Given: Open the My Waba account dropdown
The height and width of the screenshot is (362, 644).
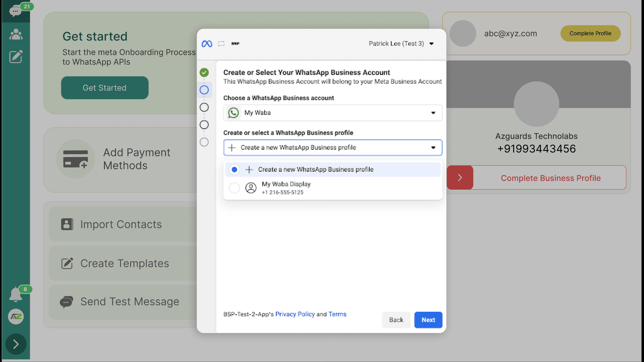Looking at the screenshot, I should 333,113.
